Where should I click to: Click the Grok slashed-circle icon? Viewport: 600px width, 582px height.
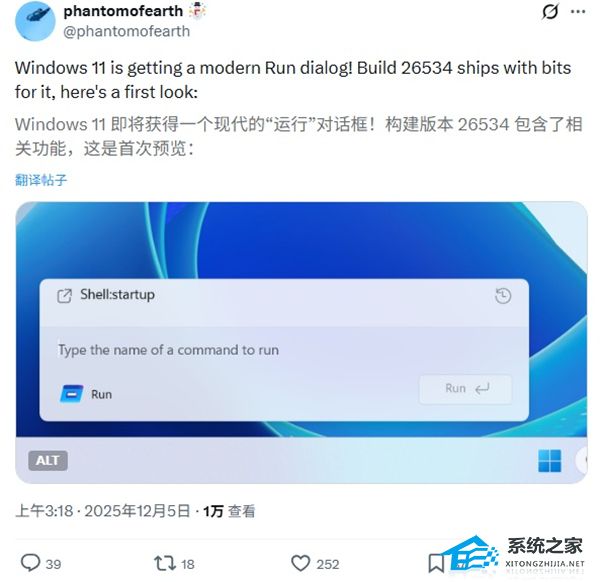[550, 11]
